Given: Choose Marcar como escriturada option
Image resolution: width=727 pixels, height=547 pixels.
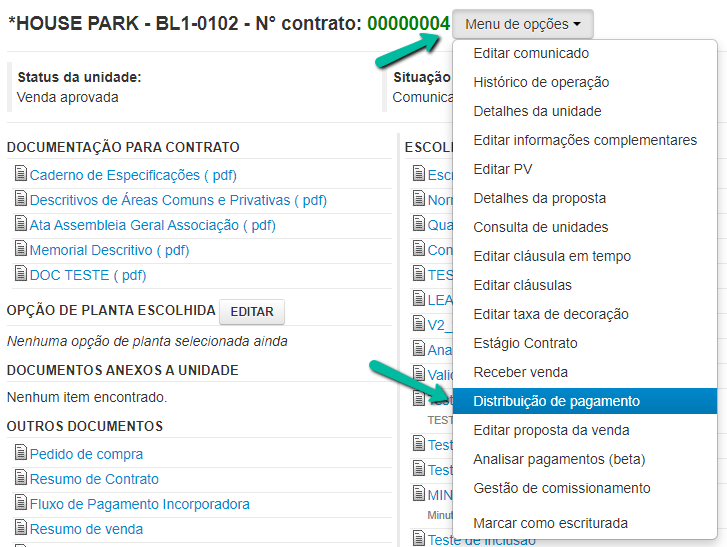Looking at the screenshot, I should click(x=550, y=523).
